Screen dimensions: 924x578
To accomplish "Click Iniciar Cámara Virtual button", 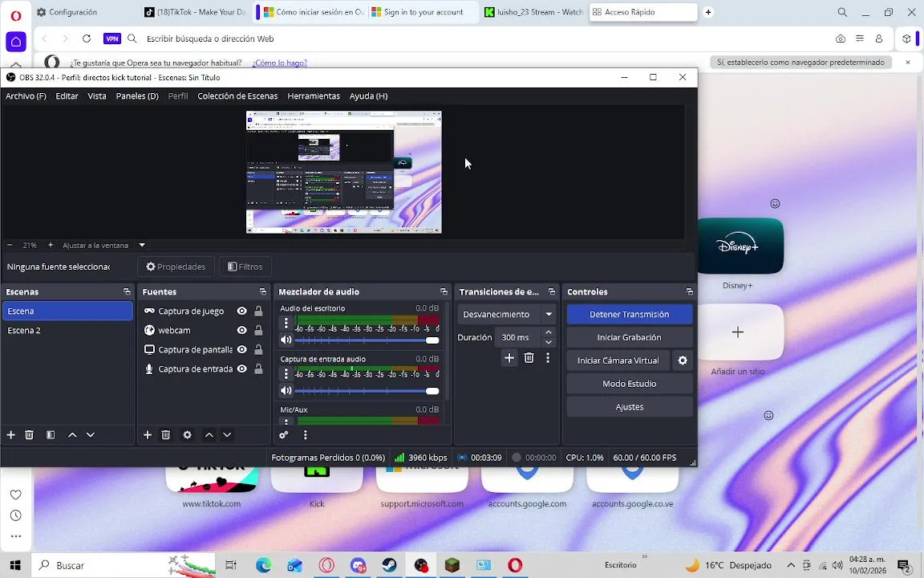I will point(618,360).
